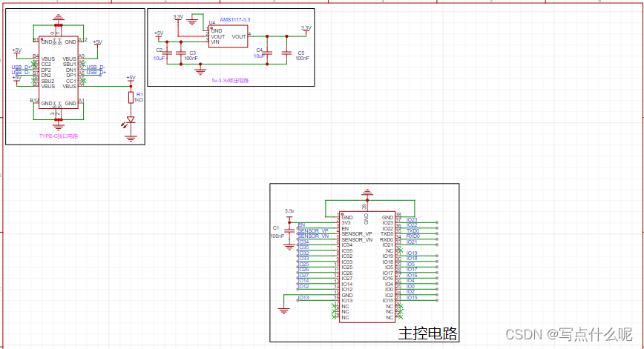Screen dimensions: 644x349
Task: Select the blue SENSOR_VN net label
Action: 313,236
